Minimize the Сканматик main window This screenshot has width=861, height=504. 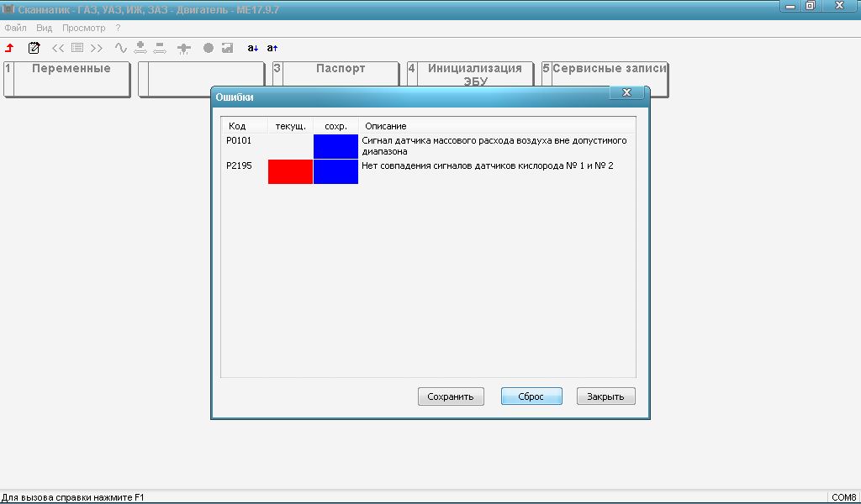click(x=790, y=7)
